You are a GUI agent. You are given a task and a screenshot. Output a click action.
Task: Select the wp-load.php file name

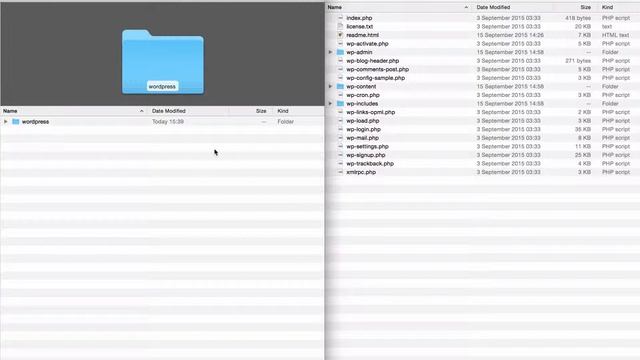363,121
